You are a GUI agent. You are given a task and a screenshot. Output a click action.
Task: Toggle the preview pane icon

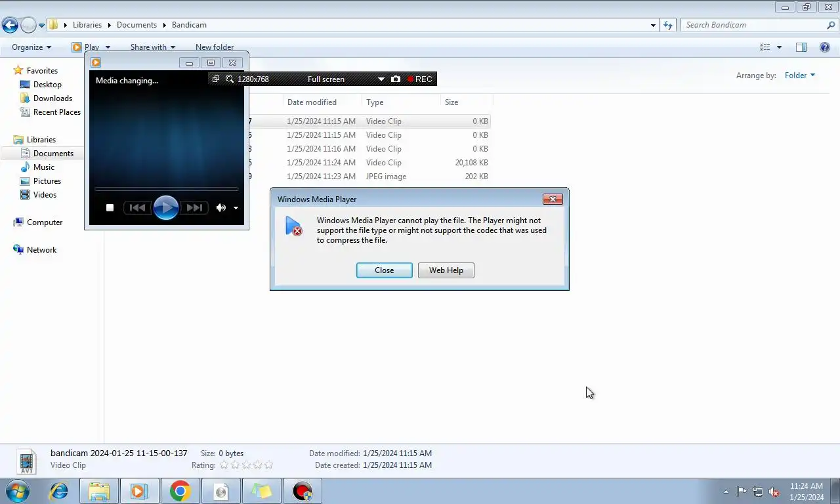(x=801, y=47)
